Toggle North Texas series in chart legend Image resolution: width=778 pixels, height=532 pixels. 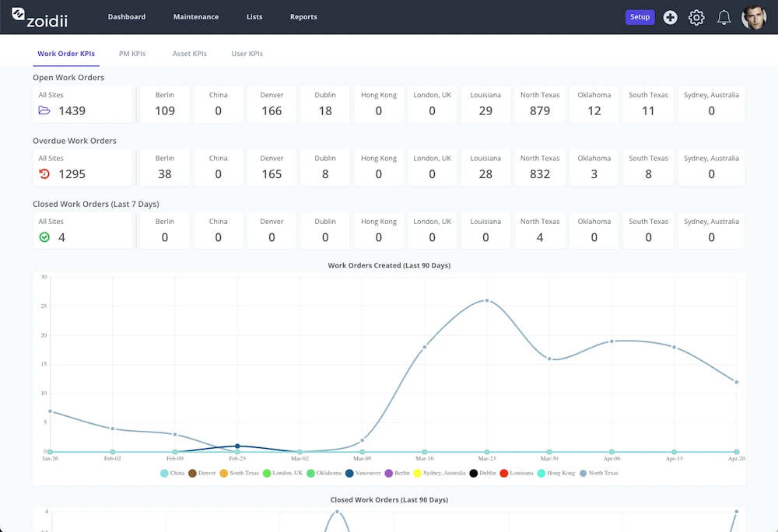[598, 473]
